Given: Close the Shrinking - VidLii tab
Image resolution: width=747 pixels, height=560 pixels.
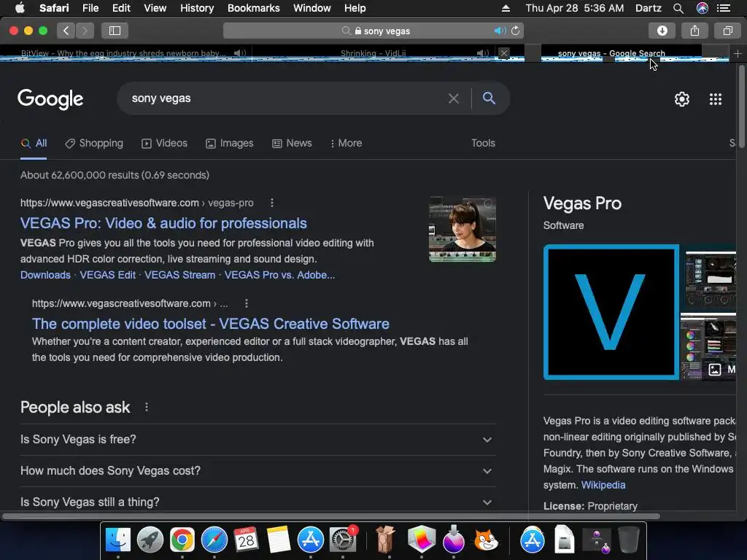Looking at the screenshot, I should (x=504, y=53).
